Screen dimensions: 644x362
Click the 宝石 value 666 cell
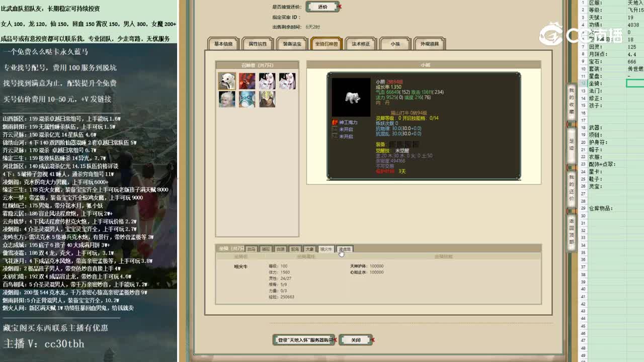pyautogui.click(x=635, y=61)
